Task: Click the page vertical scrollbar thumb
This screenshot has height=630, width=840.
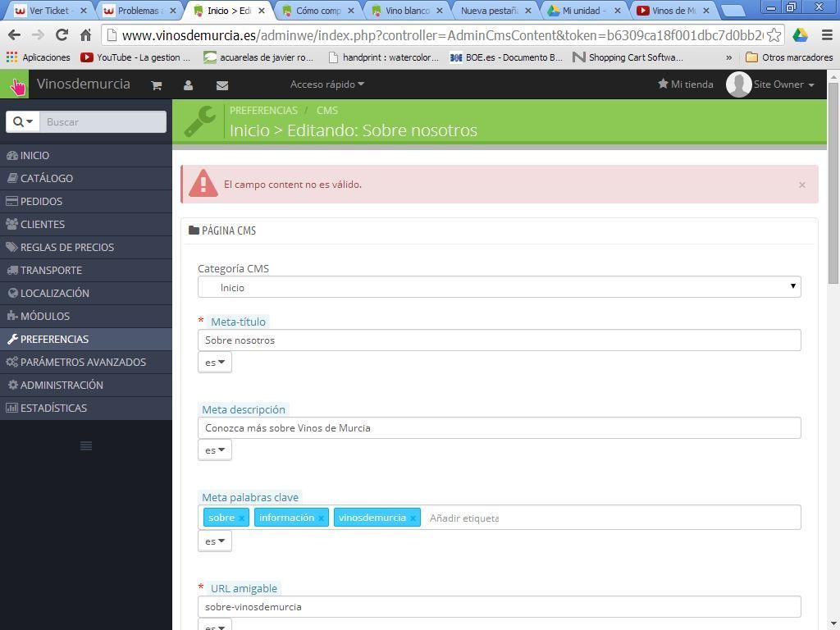Action: click(833, 183)
